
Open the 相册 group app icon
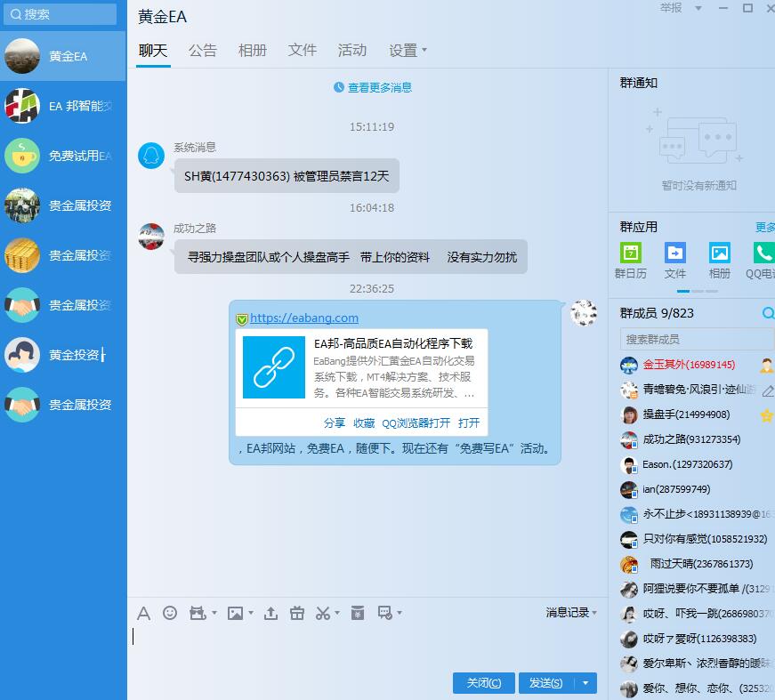pyautogui.click(x=720, y=253)
